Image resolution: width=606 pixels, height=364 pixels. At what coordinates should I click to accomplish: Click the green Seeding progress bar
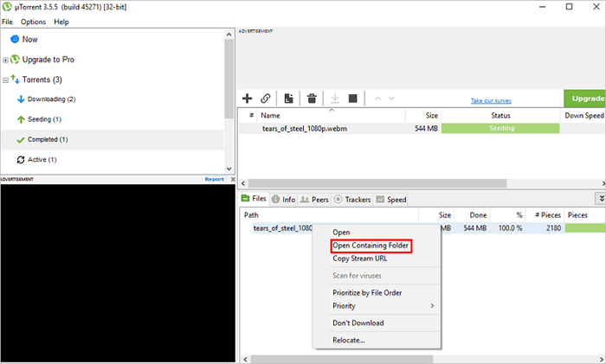501,128
